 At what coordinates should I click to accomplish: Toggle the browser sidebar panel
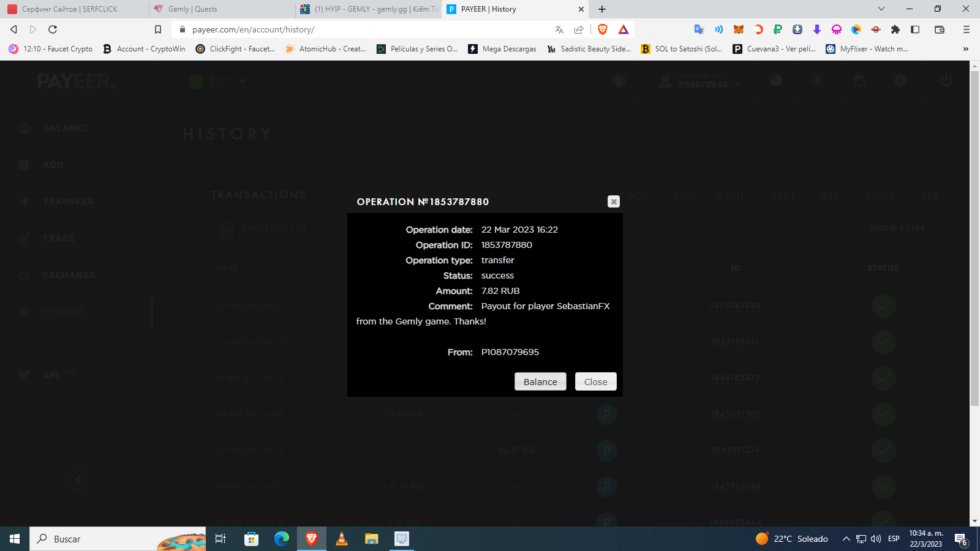point(915,29)
